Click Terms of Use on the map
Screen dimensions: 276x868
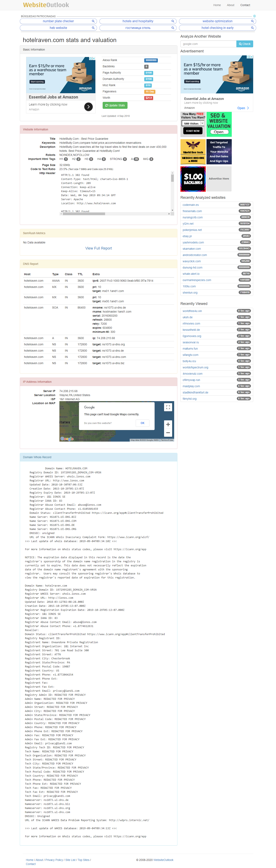click(167, 440)
